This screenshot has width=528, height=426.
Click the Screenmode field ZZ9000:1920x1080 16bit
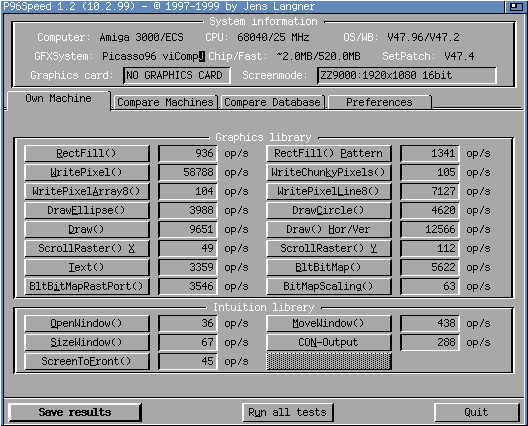407,75
